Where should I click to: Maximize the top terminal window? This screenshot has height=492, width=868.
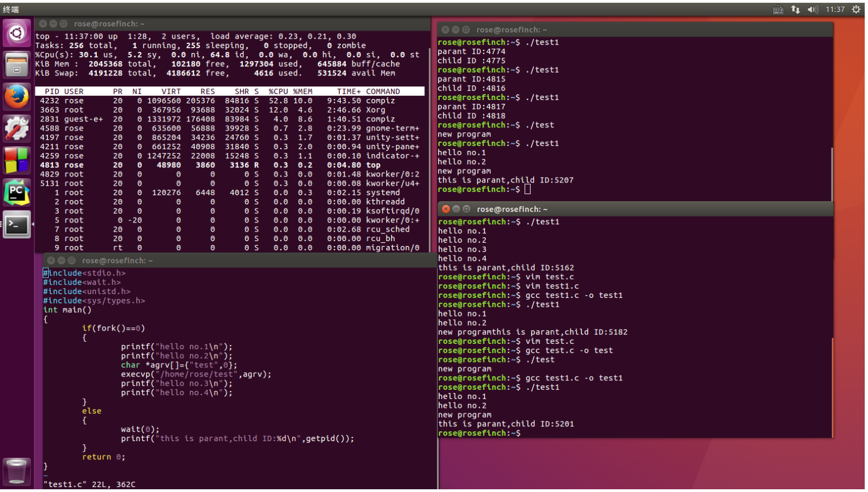(x=63, y=24)
